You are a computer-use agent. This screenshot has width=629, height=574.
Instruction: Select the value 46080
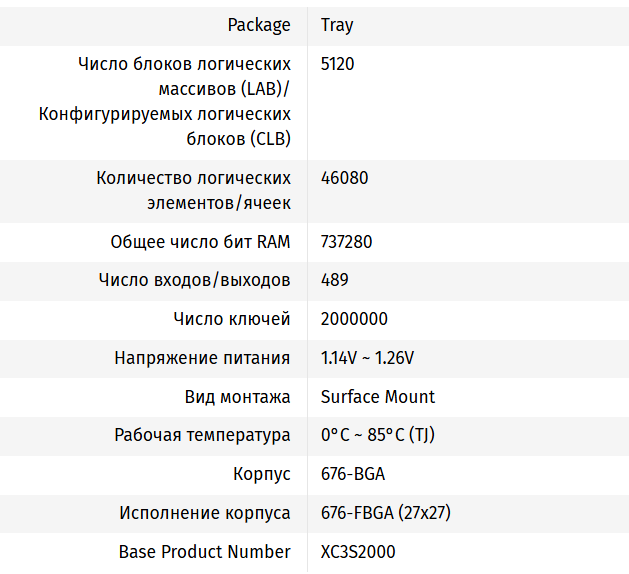(345, 178)
